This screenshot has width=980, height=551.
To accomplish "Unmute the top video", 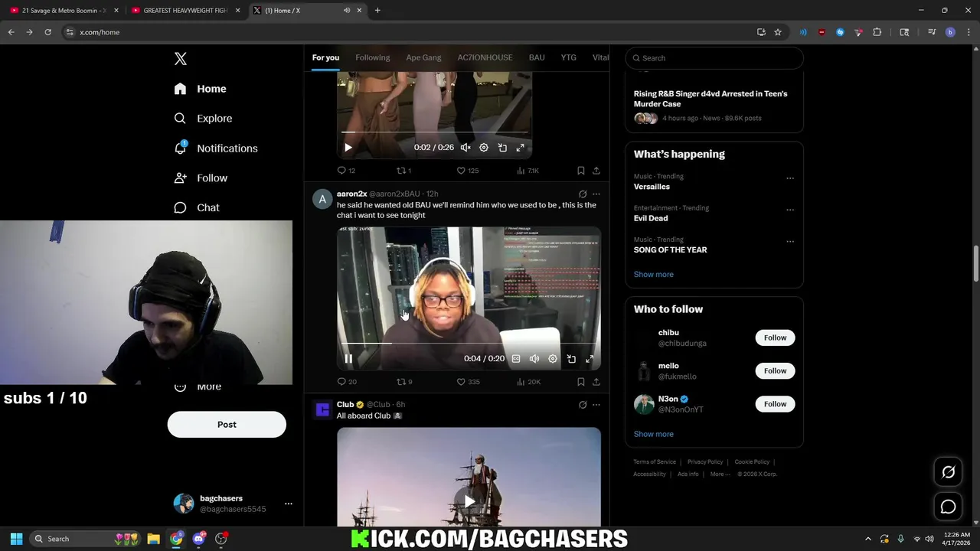I will pos(465,148).
